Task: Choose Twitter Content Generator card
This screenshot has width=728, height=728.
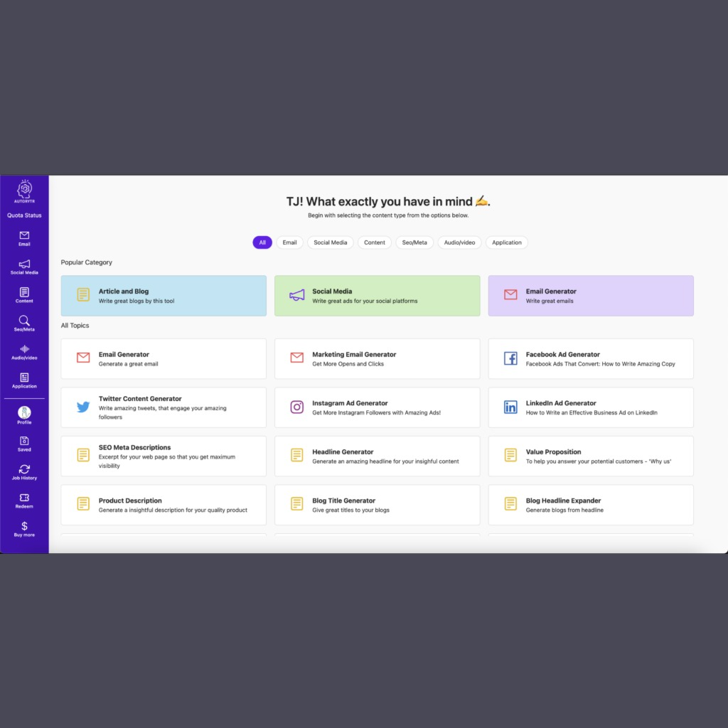Action: point(164,407)
